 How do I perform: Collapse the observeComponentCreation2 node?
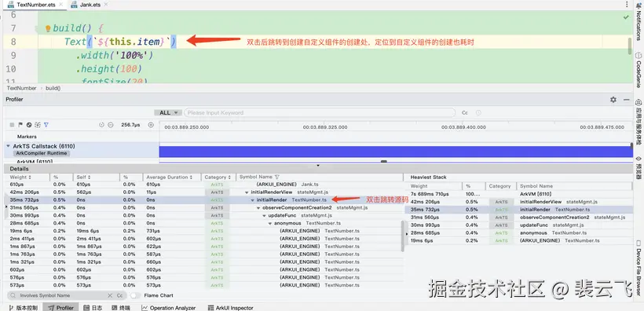click(x=258, y=208)
